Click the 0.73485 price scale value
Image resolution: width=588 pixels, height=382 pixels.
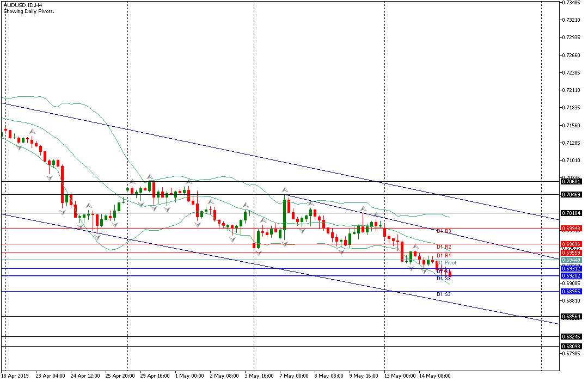pyautogui.click(x=572, y=3)
